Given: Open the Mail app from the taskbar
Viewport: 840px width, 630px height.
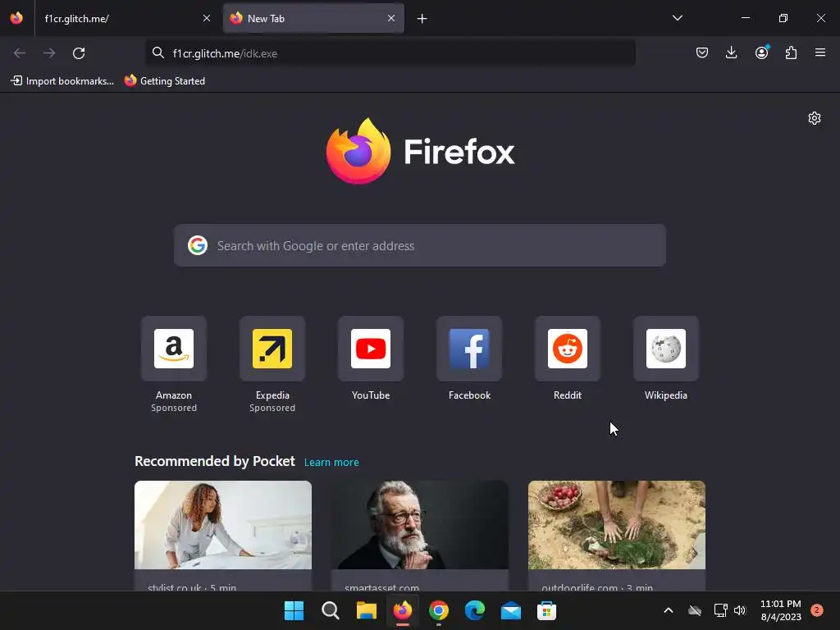Looking at the screenshot, I should tap(511, 610).
